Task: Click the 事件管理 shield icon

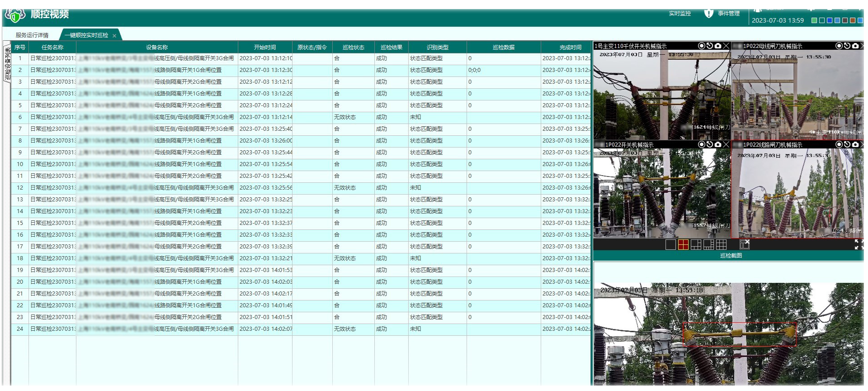Action: 708,14
